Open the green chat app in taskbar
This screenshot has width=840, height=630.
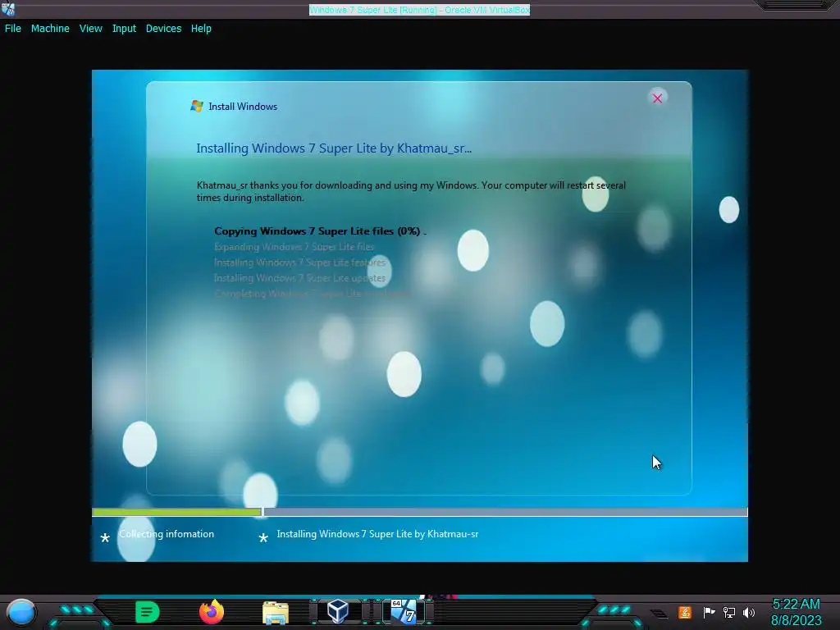(148, 612)
